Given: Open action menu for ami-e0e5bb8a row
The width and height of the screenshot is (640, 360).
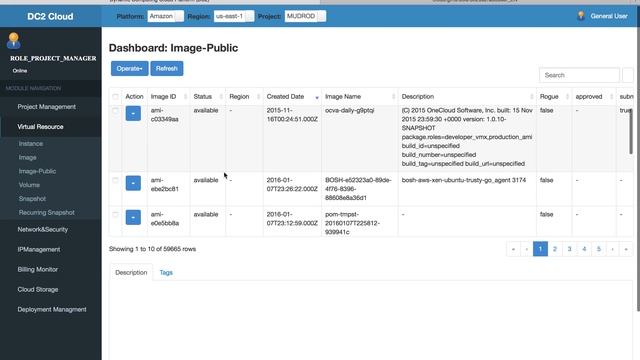Looking at the screenshot, I should tap(133, 218).
